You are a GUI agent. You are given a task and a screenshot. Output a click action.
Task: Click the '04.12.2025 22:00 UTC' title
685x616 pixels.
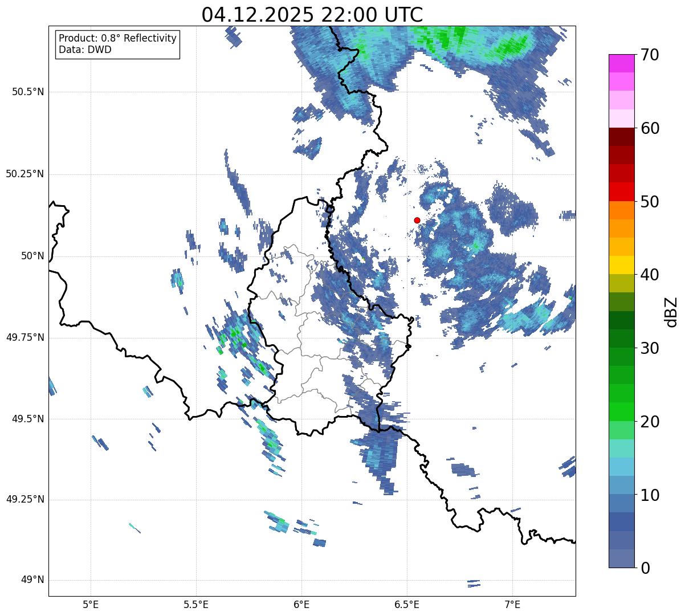pyautogui.click(x=312, y=15)
